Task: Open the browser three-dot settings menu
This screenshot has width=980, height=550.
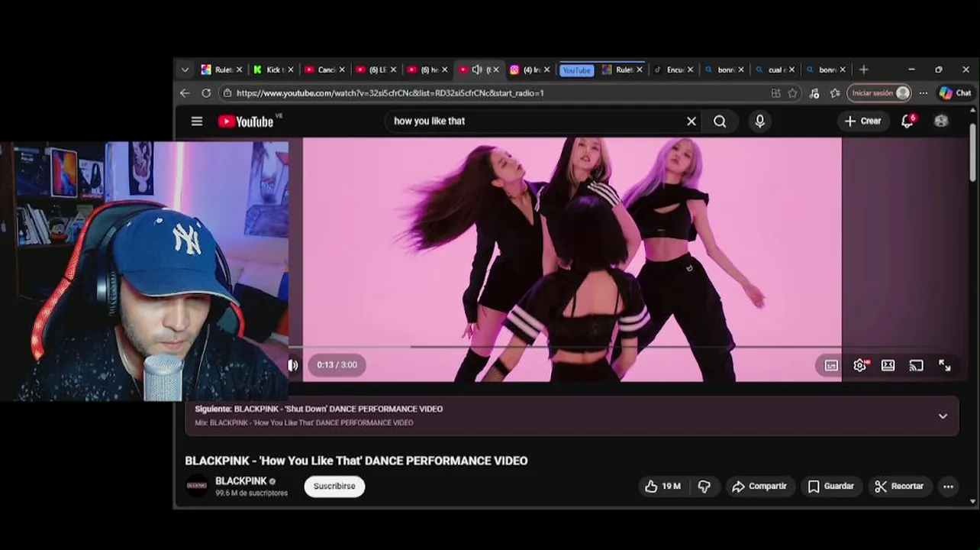Action: tap(924, 93)
